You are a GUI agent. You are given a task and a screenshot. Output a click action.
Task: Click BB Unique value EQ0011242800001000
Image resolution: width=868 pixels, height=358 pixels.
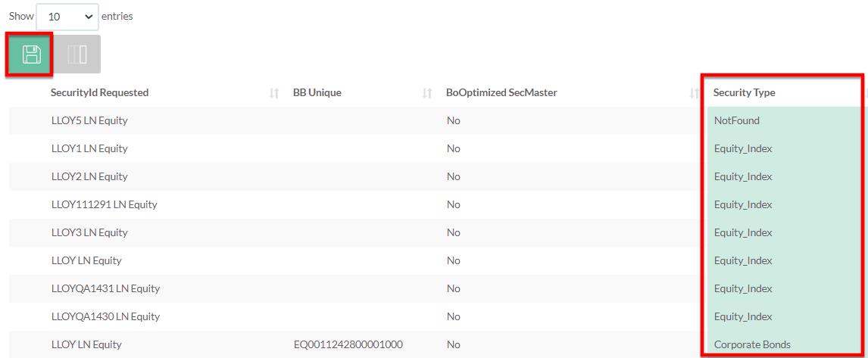348,344
